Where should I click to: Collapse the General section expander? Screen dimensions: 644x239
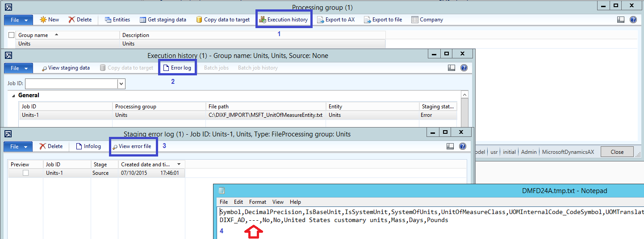click(13, 95)
